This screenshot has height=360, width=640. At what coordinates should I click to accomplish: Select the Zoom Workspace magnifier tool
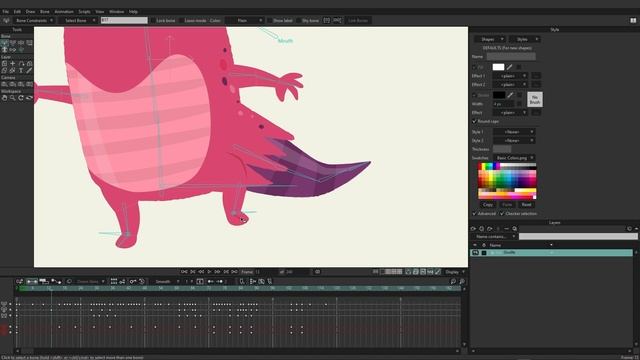[13, 98]
